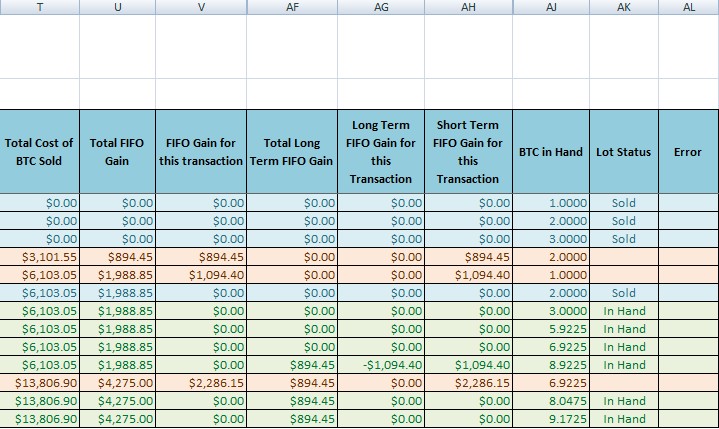Select the $3,101.55 cost cell
Screen dimensions: 719x429
coord(39,257)
